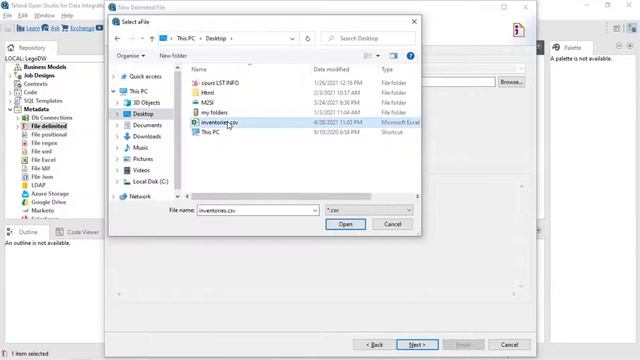Select This PC shortcut in file list
Viewport: 640px width, 360px height.
point(210,132)
